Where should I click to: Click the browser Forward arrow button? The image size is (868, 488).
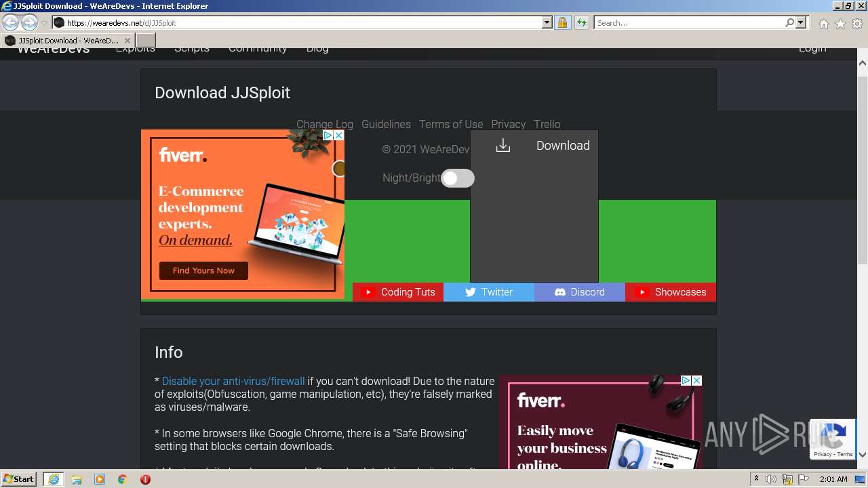coord(29,23)
